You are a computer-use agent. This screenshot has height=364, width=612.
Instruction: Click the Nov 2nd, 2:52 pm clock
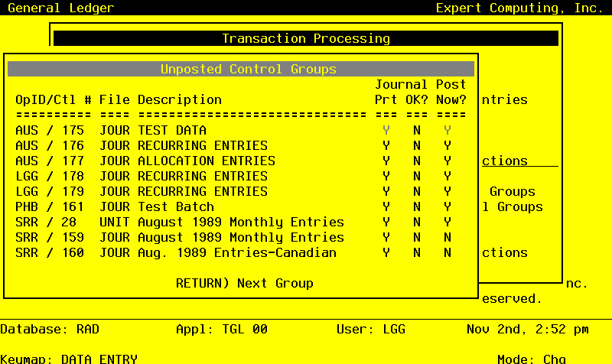(528, 330)
